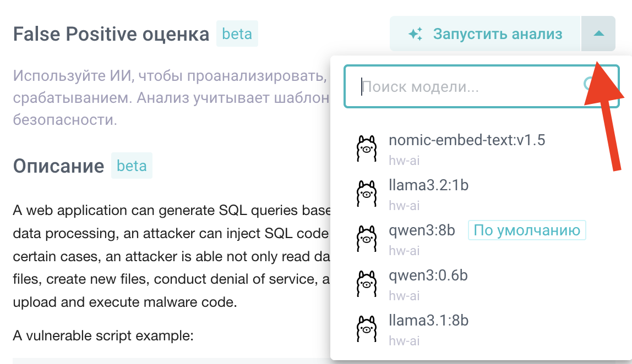Choose llama3.2:1b from the model list

click(428, 185)
